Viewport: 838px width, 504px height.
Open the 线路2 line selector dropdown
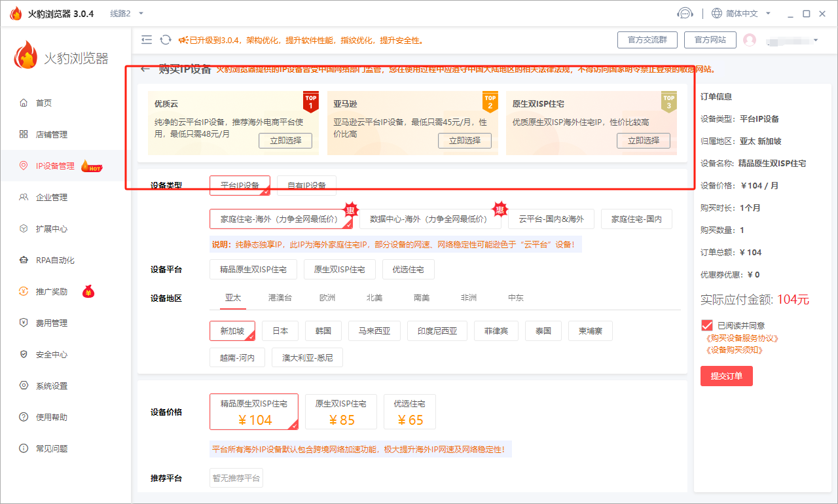tap(122, 12)
